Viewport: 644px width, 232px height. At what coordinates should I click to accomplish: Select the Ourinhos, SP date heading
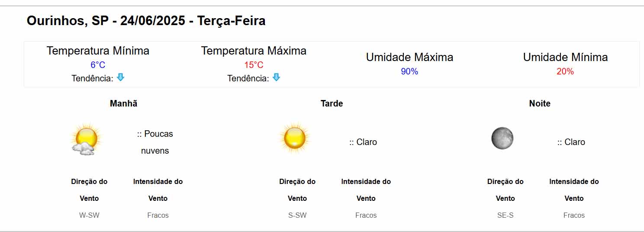(146, 21)
